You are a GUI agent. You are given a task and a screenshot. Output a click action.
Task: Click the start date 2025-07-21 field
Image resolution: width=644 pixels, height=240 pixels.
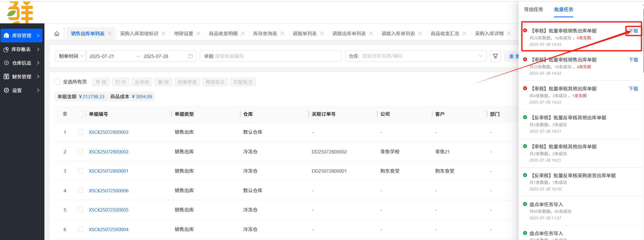click(x=102, y=56)
